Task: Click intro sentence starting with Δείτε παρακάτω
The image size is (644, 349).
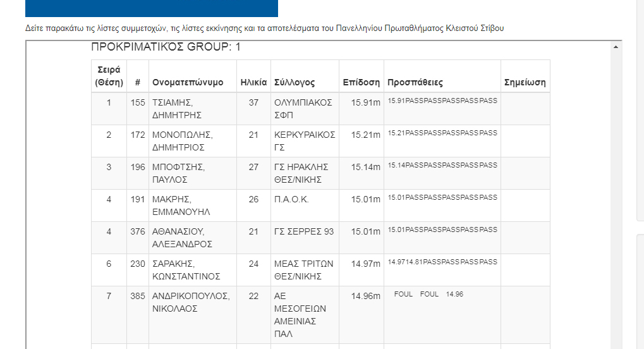Action: tap(265, 28)
